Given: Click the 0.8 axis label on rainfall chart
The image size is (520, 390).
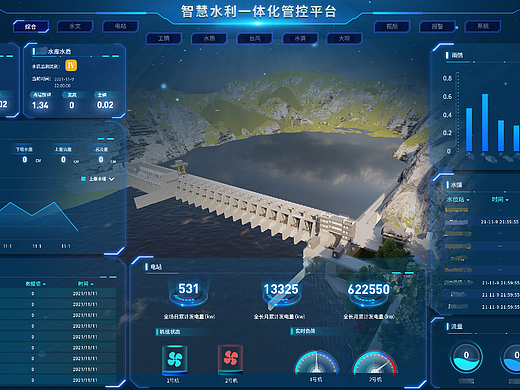Looking at the screenshot, I should (447, 78).
